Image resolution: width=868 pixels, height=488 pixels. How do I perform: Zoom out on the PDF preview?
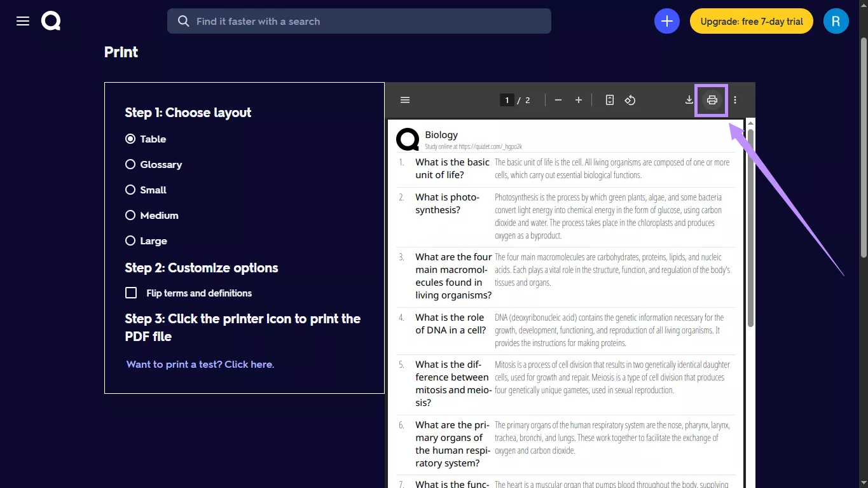pyautogui.click(x=558, y=100)
